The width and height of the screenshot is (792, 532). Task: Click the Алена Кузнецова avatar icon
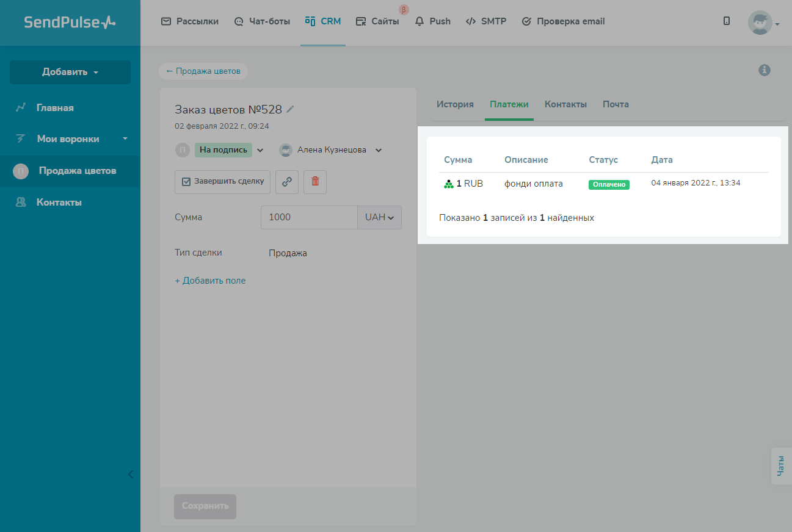(286, 150)
